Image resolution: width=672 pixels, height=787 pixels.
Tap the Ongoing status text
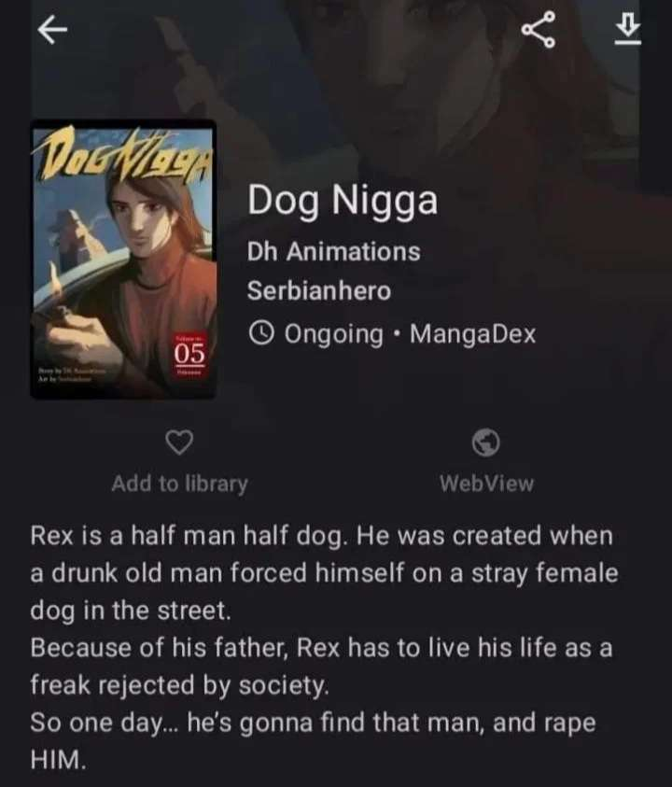[x=334, y=335]
